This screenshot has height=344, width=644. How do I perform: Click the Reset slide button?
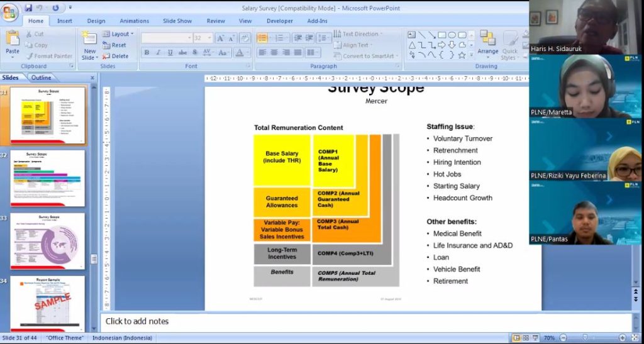click(x=114, y=45)
